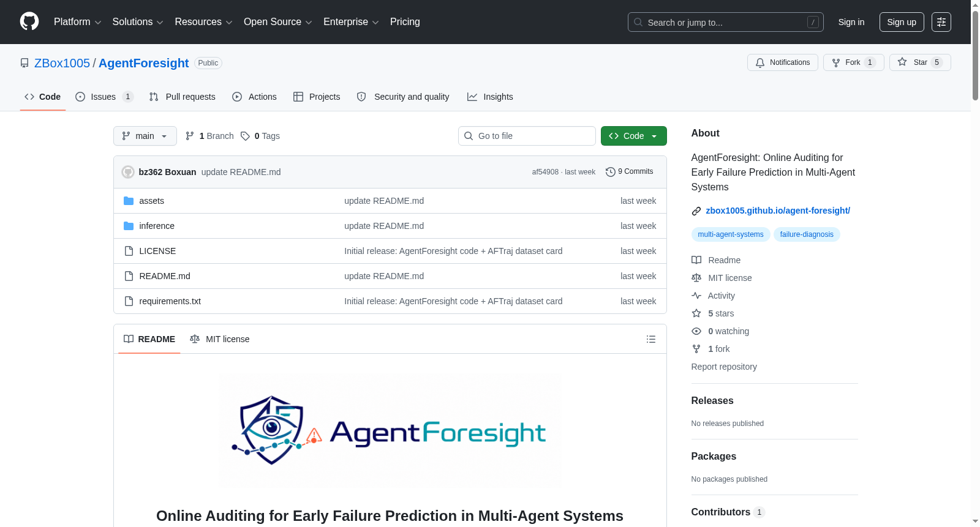The image size is (980, 527).
Task: Open the af54908 commit hash link
Action: (545, 172)
